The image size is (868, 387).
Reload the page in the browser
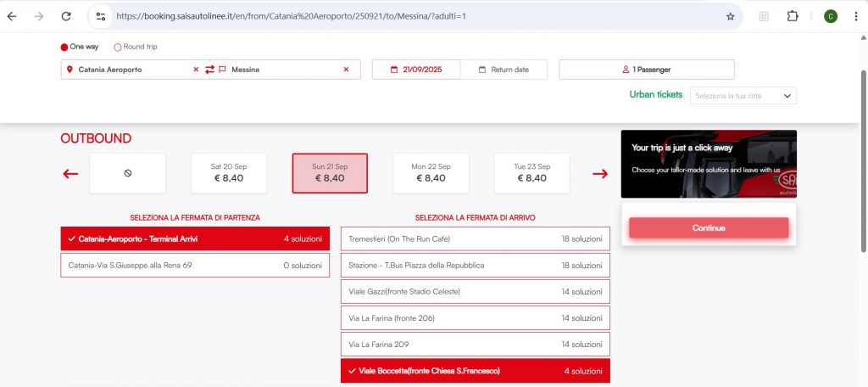[x=66, y=16]
